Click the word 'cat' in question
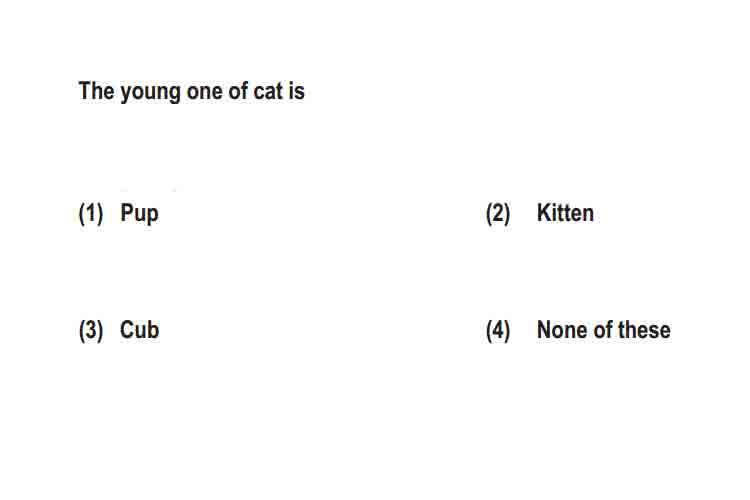This screenshot has width=750, height=500. pos(268,91)
